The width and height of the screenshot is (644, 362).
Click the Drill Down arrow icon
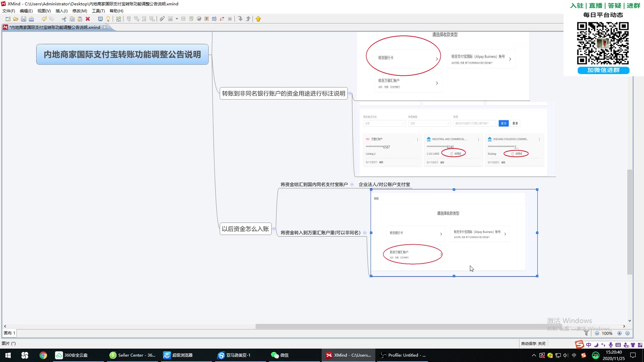[240, 19]
